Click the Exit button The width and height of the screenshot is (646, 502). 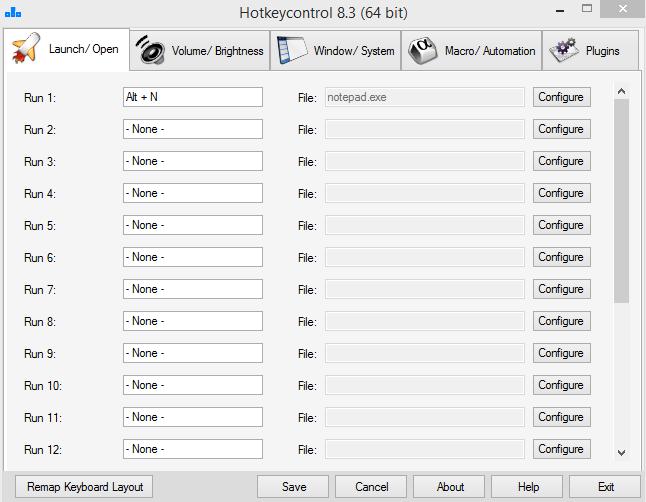[605, 487]
